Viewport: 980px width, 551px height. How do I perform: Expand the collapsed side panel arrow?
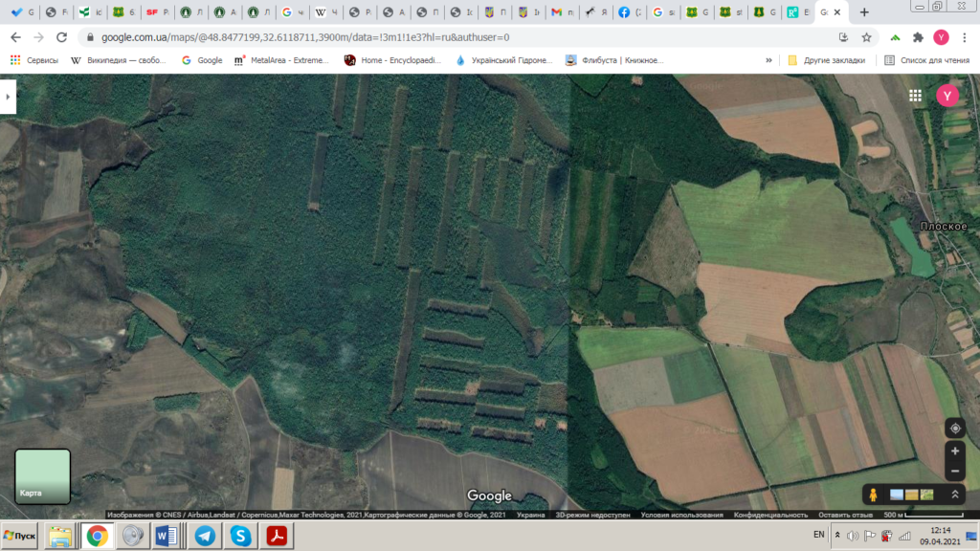click(x=9, y=97)
